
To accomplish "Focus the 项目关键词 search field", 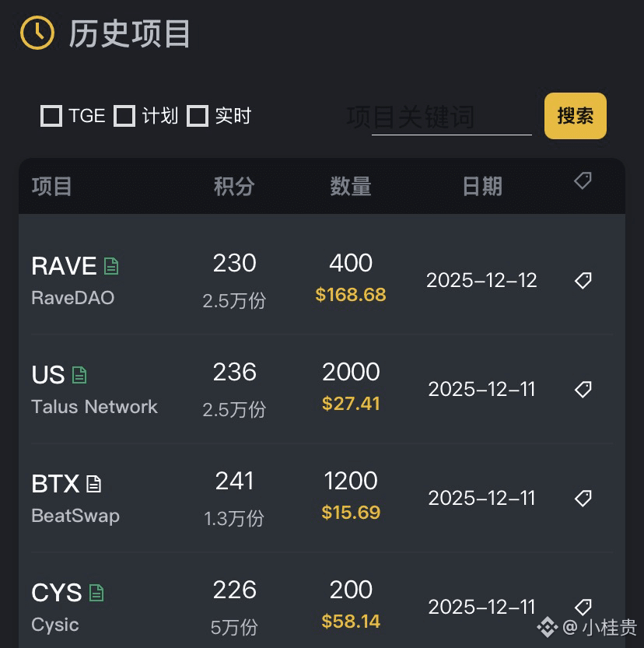I will 451,118.
